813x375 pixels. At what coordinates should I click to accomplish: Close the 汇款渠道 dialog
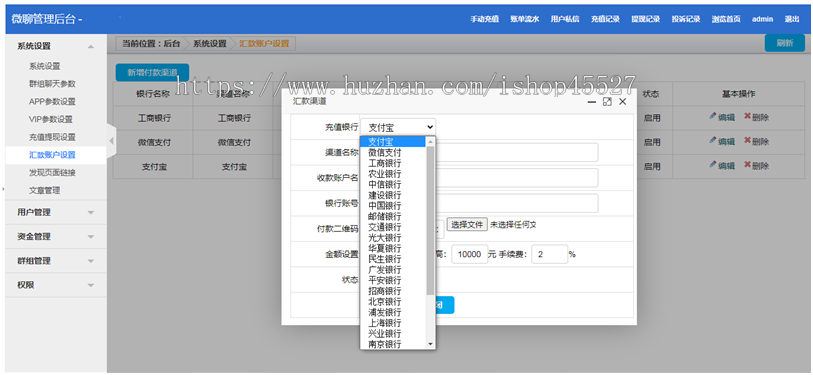click(x=623, y=102)
